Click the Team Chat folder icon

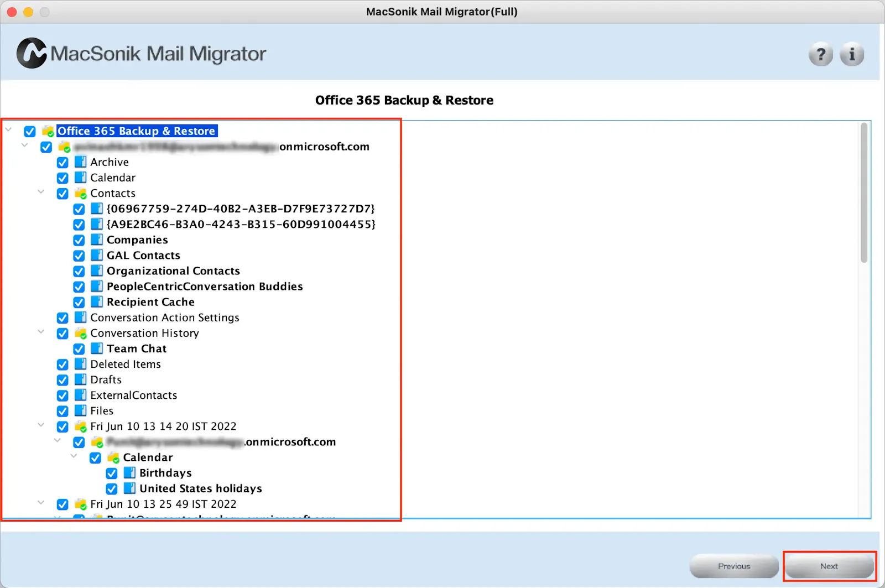[x=97, y=348]
